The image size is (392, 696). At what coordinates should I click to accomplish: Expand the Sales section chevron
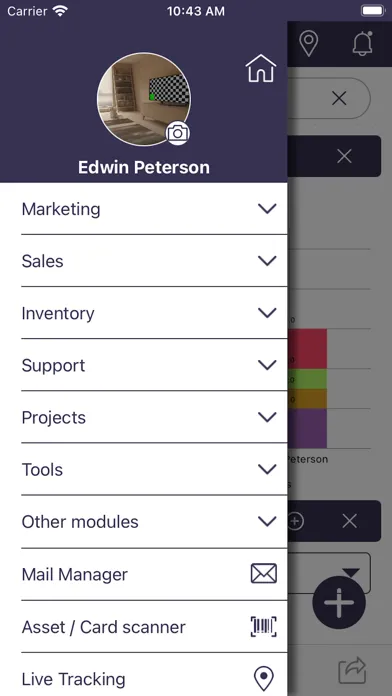[x=267, y=261]
